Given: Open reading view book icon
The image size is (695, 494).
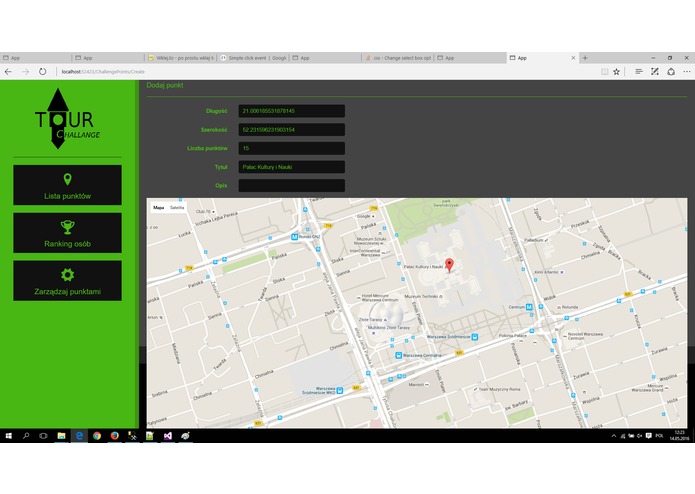Looking at the screenshot, I should pyautogui.click(x=604, y=71).
